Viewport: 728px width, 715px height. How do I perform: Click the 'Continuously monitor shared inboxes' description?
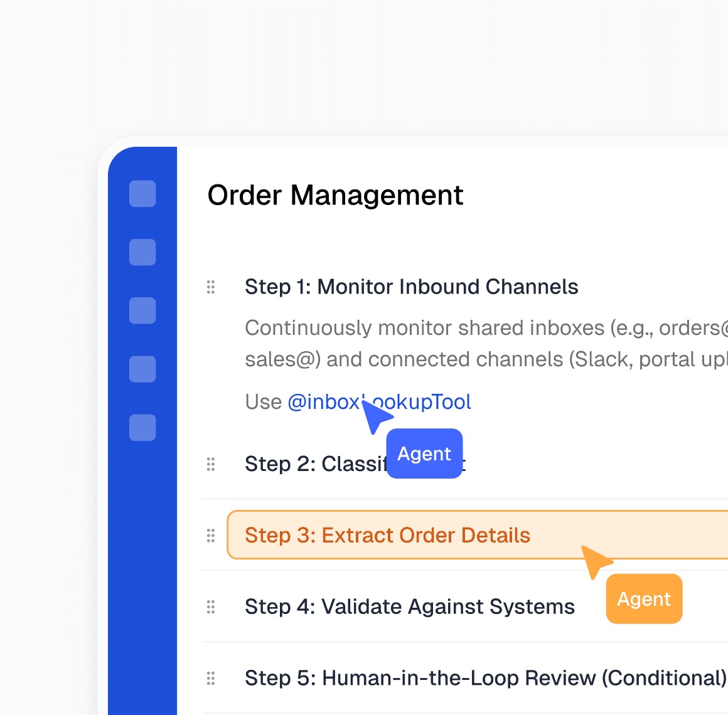(486, 344)
